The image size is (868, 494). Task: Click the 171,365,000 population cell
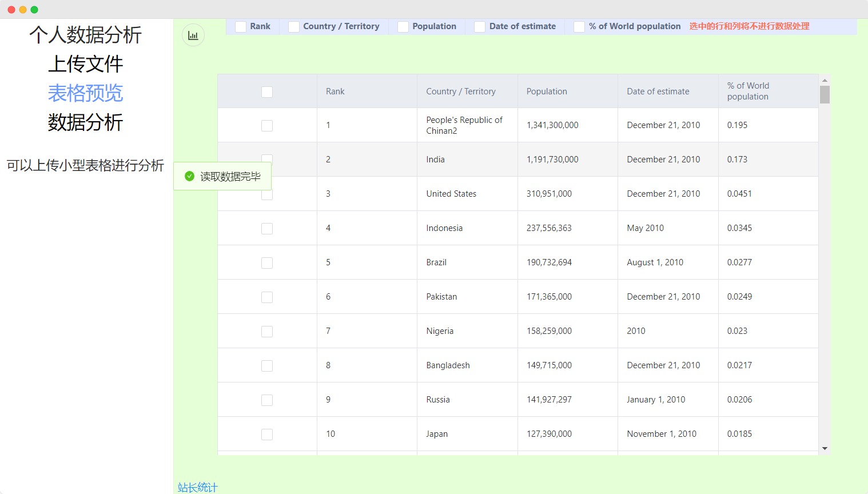(568, 297)
